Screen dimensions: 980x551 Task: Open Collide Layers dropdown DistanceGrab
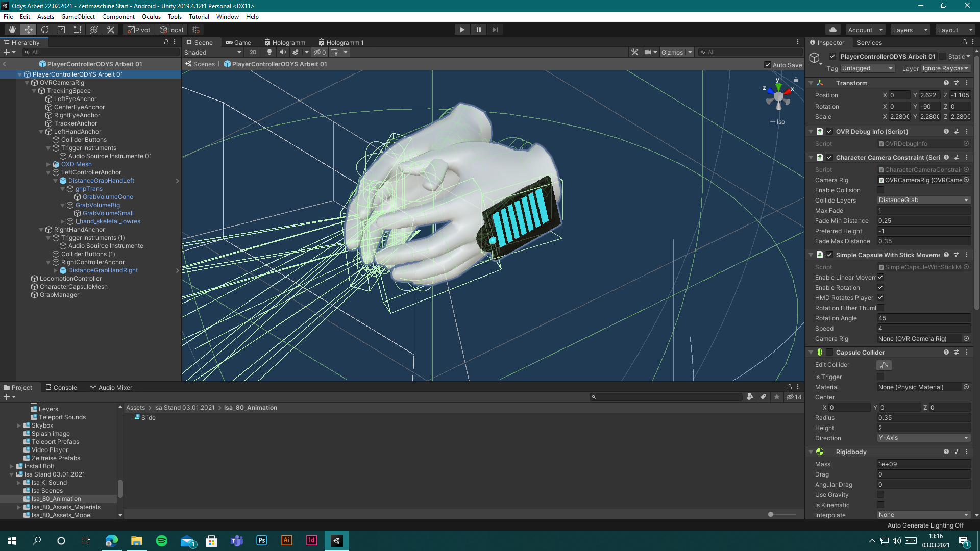(924, 200)
